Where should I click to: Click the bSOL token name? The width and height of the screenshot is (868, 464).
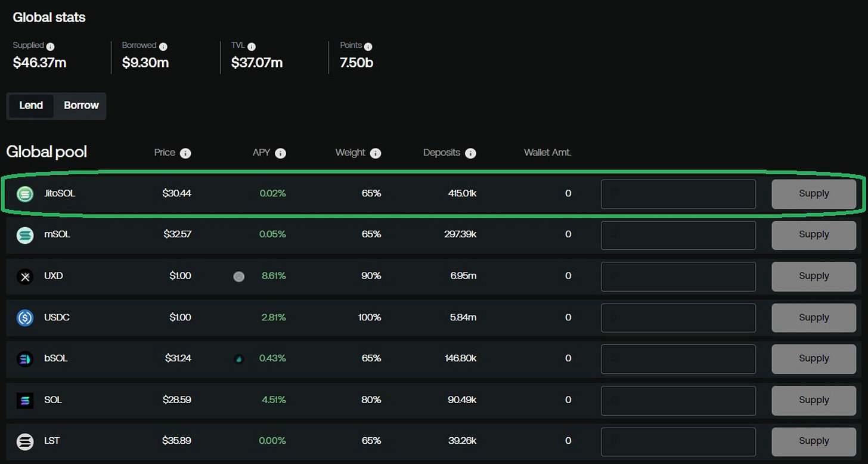click(56, 358)
